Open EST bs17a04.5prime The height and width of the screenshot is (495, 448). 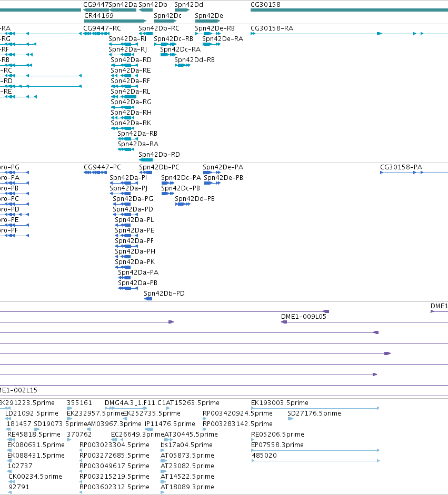coord(162,450)
